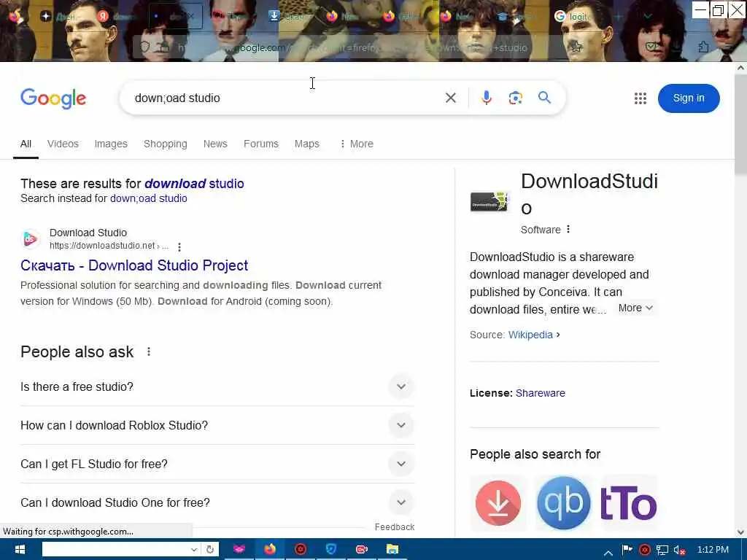This screenshot has width=747, height=560.
Task: Select the All results tab
Action: pos(26,144)
